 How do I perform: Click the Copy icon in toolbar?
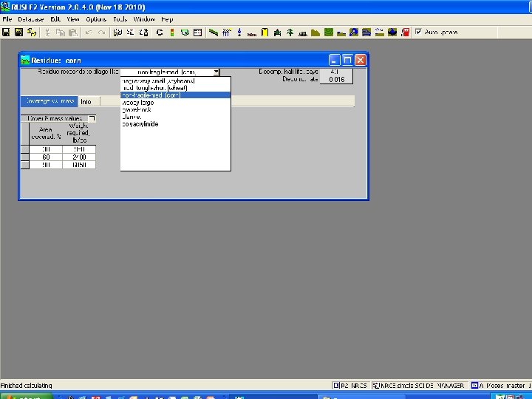pos(60,33)
